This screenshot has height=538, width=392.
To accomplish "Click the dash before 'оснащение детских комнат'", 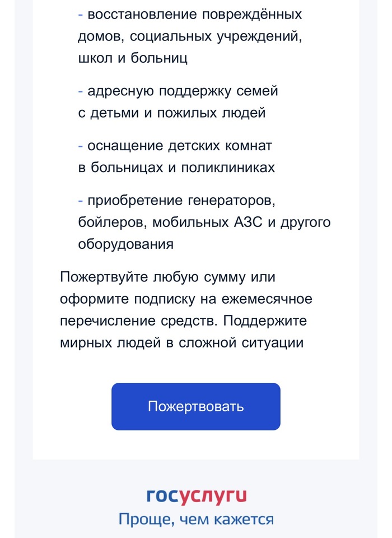I will coord(81,146).
